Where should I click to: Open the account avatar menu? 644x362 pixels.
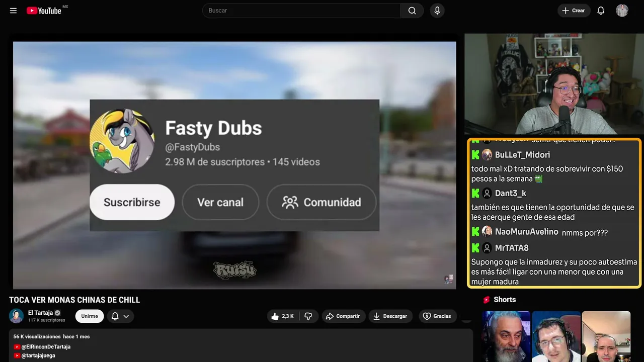pyautogui.click(x=622, y=11)
